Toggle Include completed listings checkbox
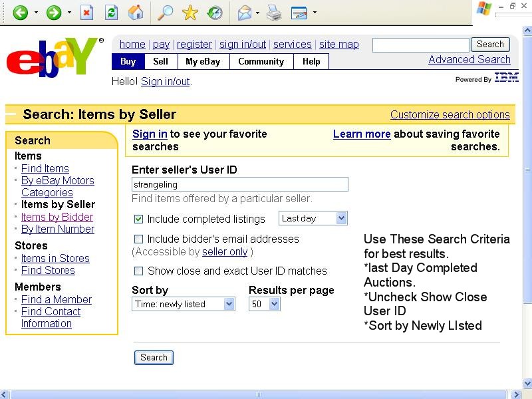532x399 pixels. (x=138, y=219)
